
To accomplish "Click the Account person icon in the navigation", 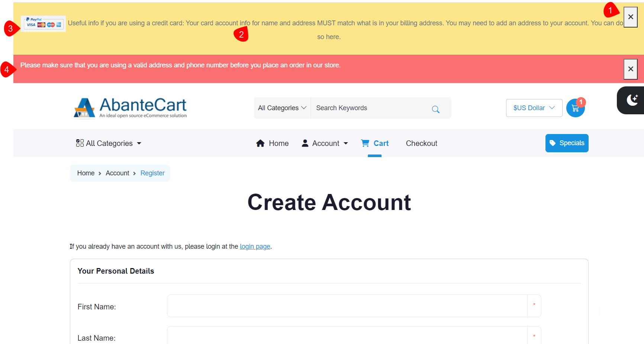I will pyautogui.click(x=305, y=143).
